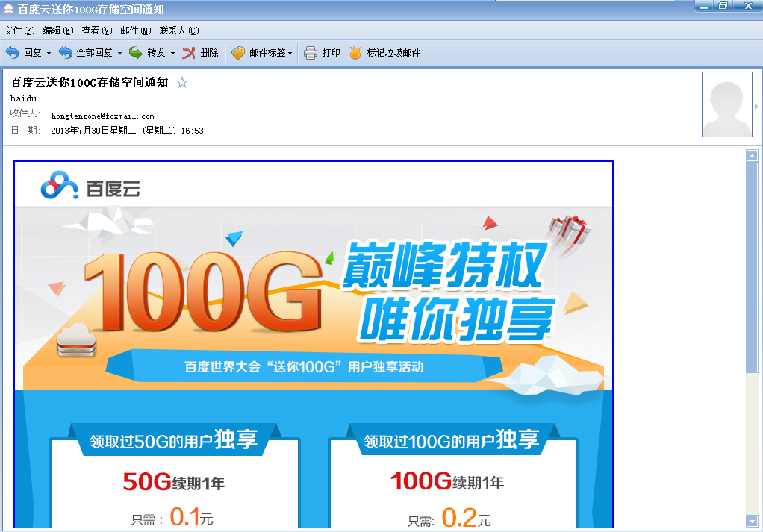
Task: Click 领取过50G的用户独享 card header
Action: click(174, 440)
